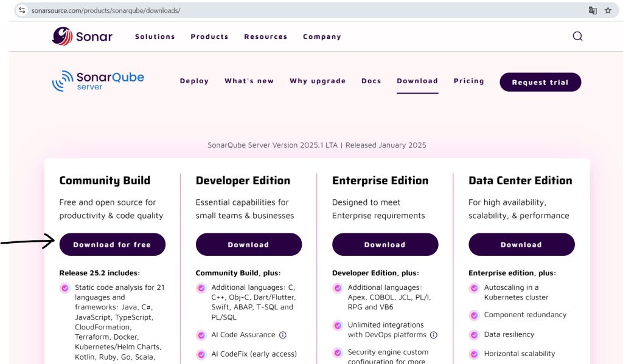
Task: Click the Horizontal scalability text
Action: pos(520,354)
